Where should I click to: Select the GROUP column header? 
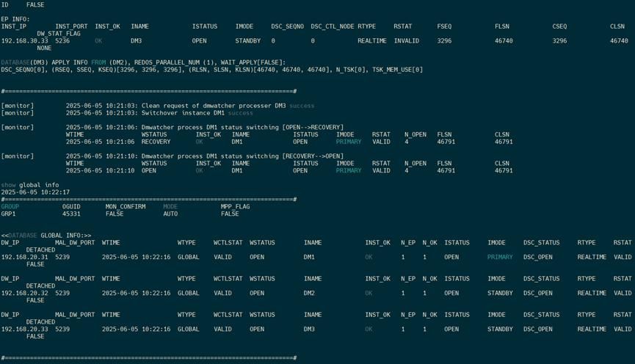10,206
